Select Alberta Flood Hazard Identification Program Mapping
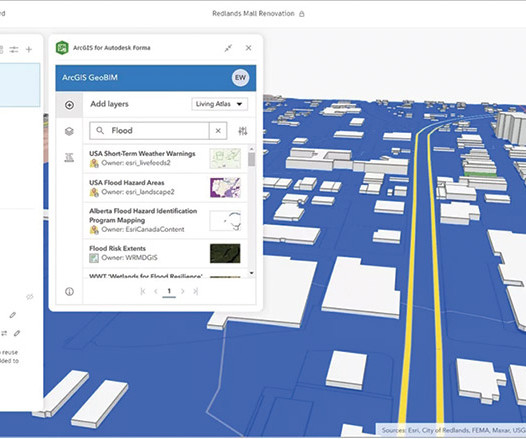The width and height of the screenshot is (526, 439). tap(165, 221)
